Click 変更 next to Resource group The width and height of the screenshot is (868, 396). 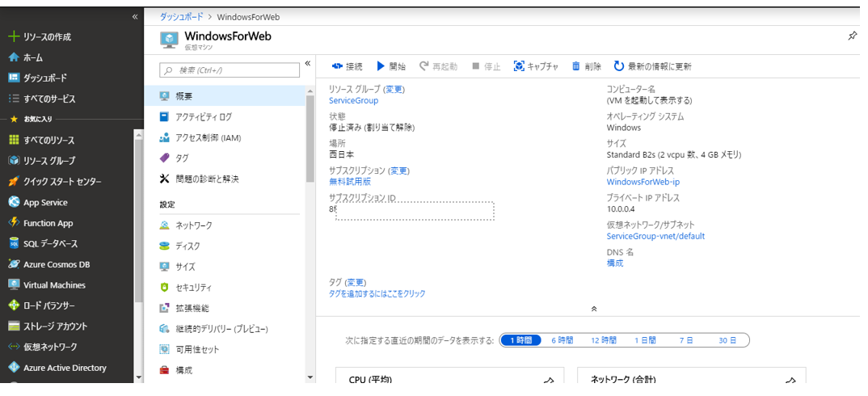[x=394, y=89]
